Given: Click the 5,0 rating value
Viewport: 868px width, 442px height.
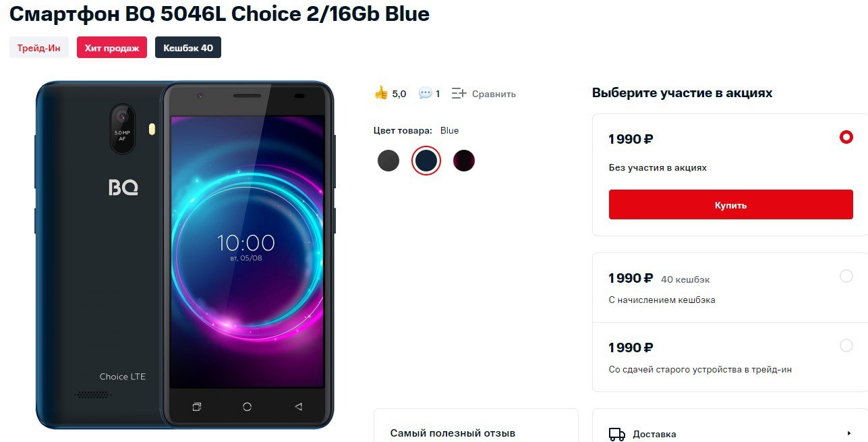Looking at the screenshot, I should pyautogui.click(x=399, y=94).
